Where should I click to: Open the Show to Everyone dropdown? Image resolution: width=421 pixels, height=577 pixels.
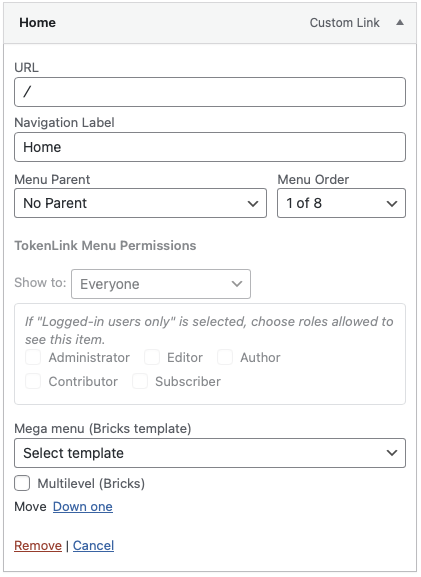[161, 284]
